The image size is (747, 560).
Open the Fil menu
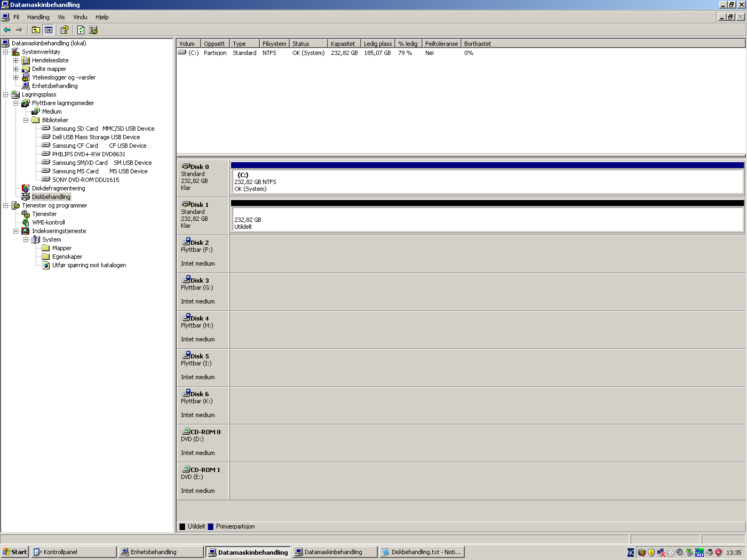click(x=16, y=17)
